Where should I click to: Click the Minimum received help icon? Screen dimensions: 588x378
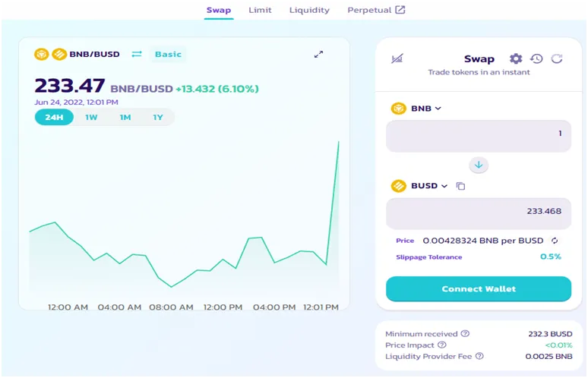465,333
